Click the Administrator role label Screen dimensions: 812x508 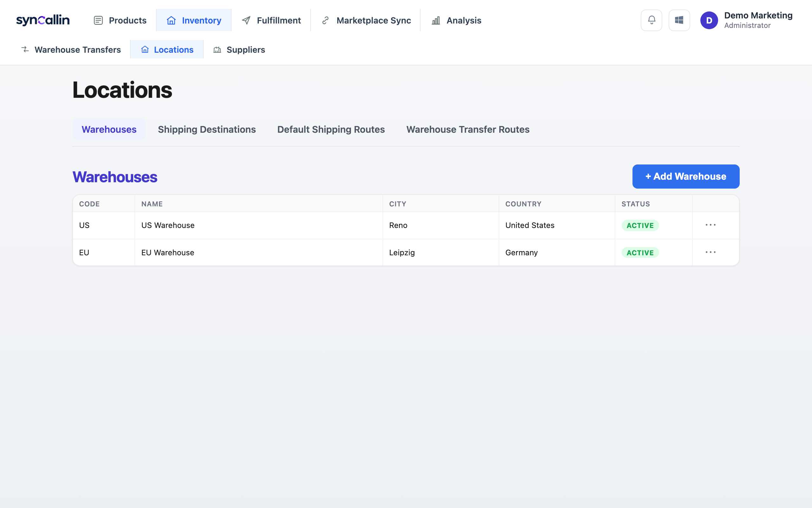(x=747, y=25)
